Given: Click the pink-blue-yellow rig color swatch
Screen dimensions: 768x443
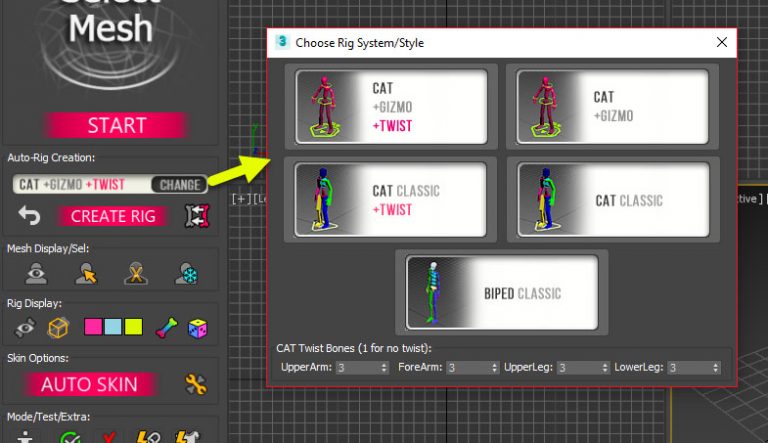Looking at the screenshot, I should 113,327.
